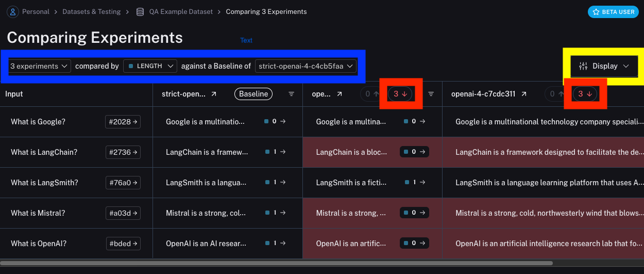644x274 pixels.
Task: Click the star icon in Beta User badge
Action: click(596, 12)
